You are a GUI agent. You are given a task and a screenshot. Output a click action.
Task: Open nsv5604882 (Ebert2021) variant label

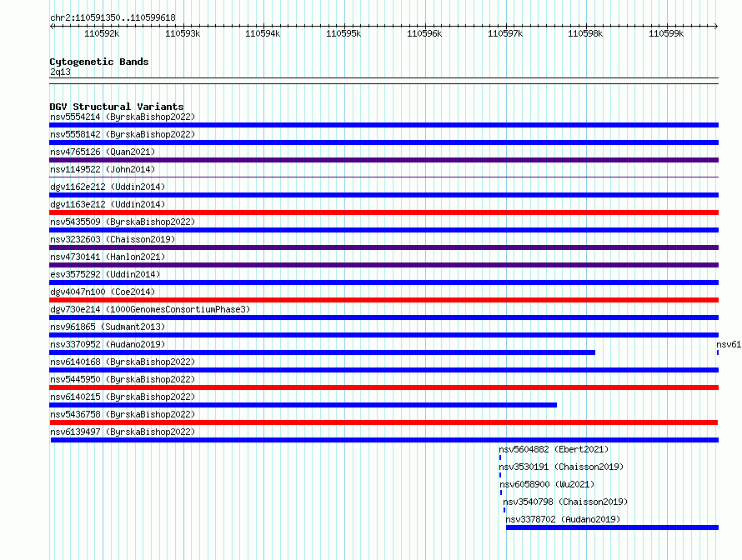554,449
